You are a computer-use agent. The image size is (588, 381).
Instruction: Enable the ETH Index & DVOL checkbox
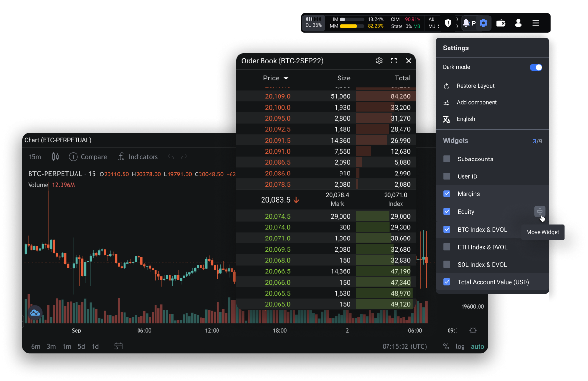(447, 247)
